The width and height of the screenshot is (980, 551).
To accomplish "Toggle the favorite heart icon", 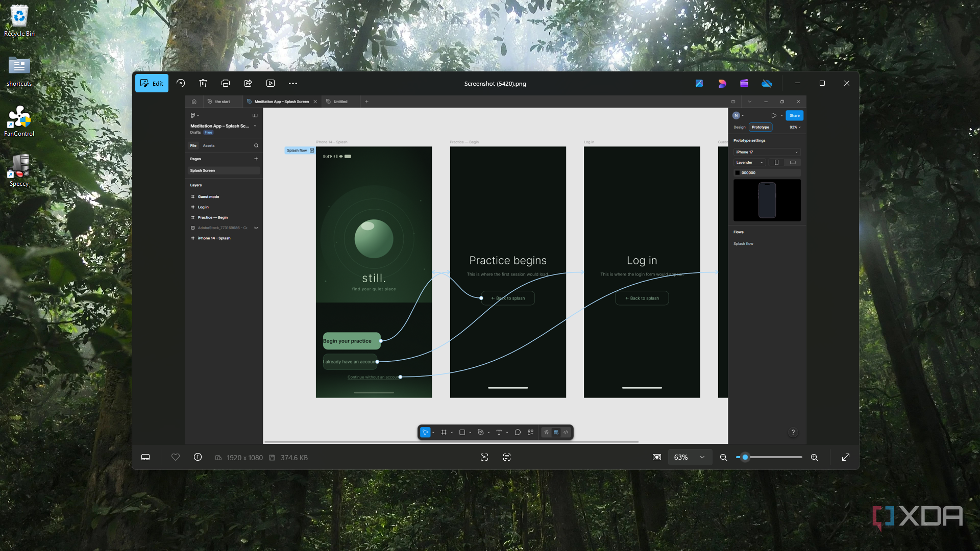I will (x=176, y=457).
